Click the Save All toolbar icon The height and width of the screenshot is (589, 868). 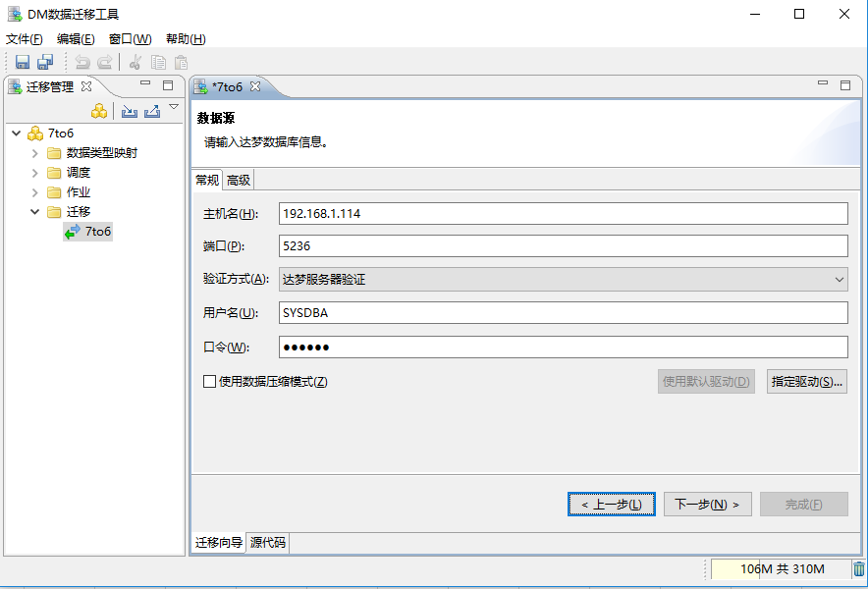pyautogui.click(x=45, y=62)
